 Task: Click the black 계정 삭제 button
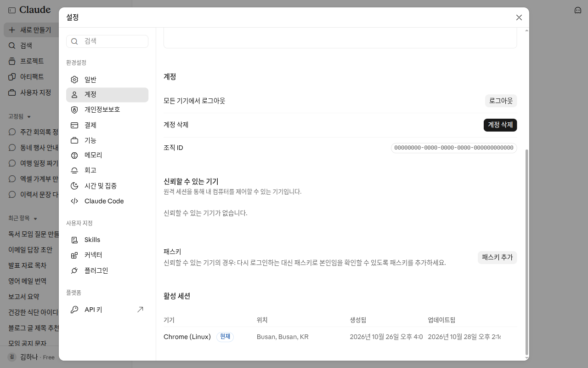tap(500, 125)
